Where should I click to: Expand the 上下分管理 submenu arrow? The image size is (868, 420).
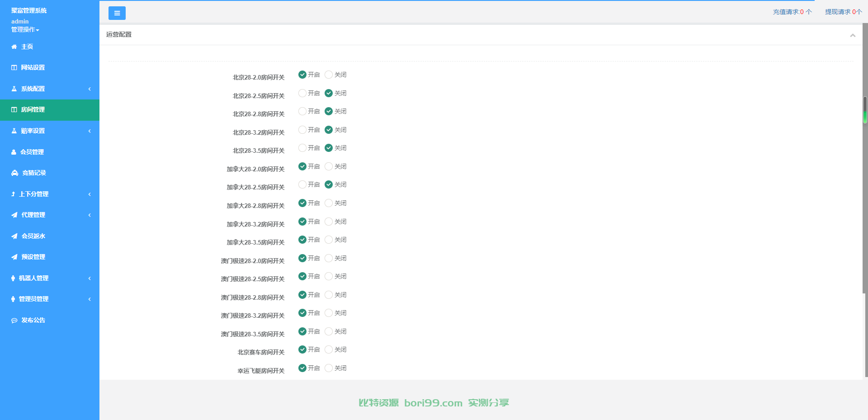pyautogui.click(x=90, y=194)
